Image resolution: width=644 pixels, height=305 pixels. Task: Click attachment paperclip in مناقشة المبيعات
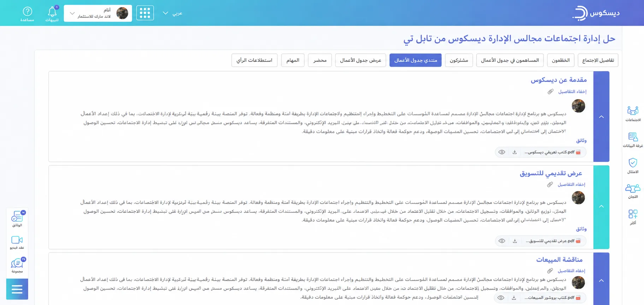[550, 271]
